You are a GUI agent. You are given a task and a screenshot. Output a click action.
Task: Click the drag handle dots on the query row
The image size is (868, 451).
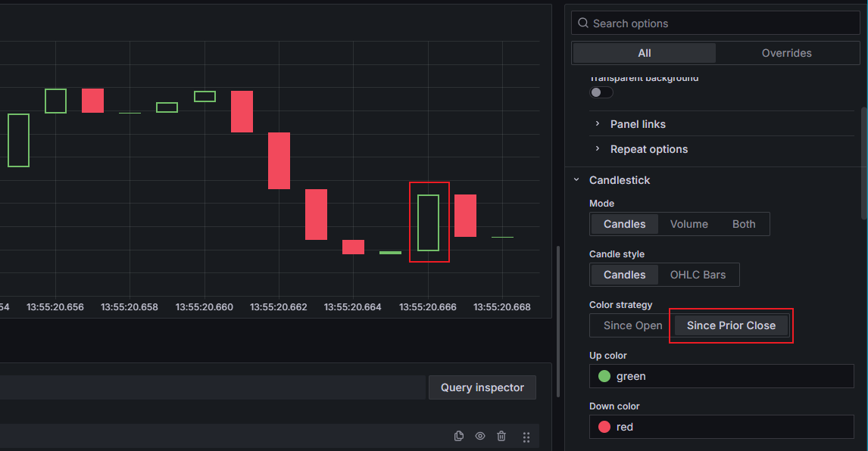coord(526,437)
